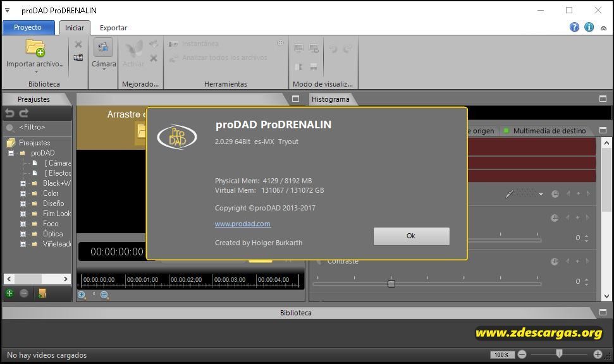
Task: Maximize the multimedia settings panel
Action: [x=603, y=130]
